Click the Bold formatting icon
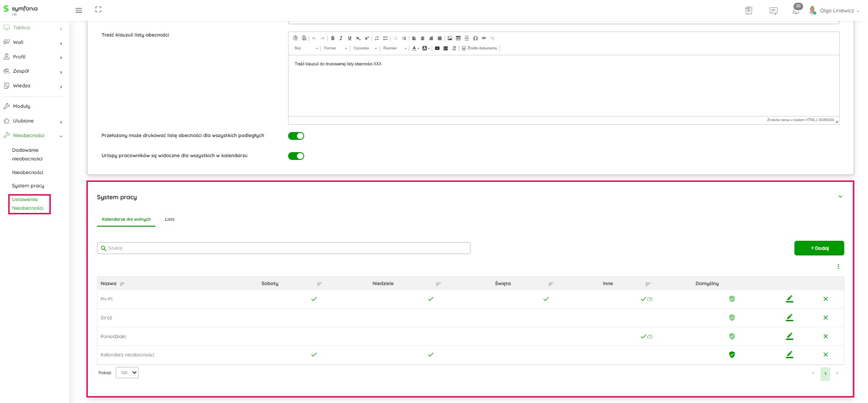This screenshot has height=403, width=868. [x=333, y=38]
